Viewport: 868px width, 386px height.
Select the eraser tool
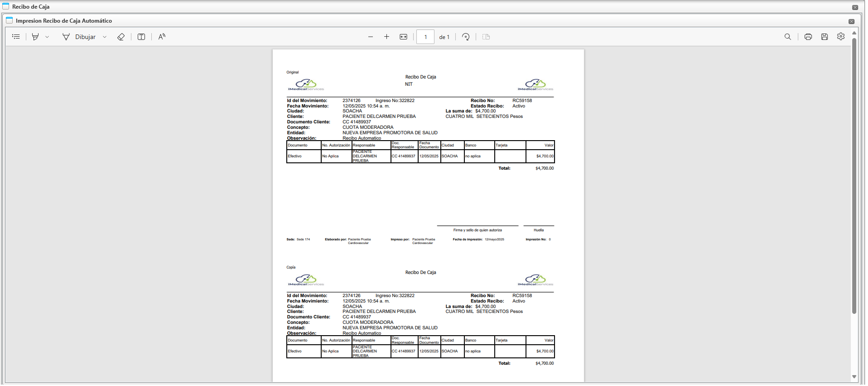[x=121, y=37]
